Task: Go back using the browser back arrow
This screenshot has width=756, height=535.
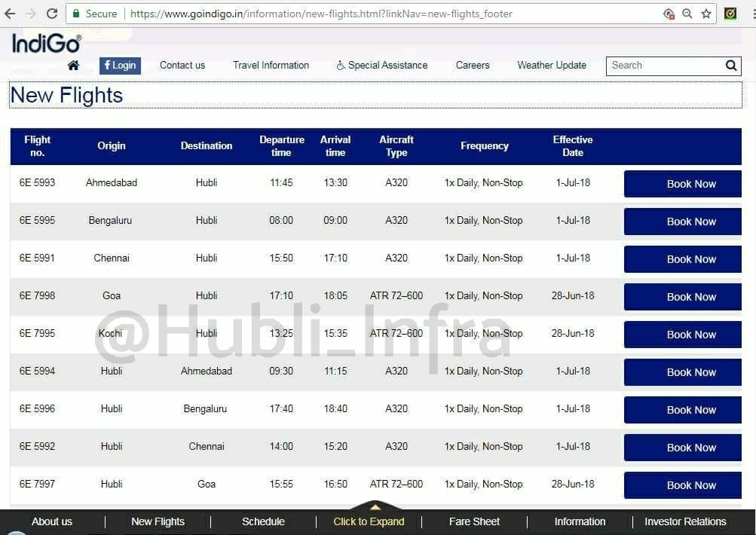Action: pyautogui.click(x=10, y=14)
